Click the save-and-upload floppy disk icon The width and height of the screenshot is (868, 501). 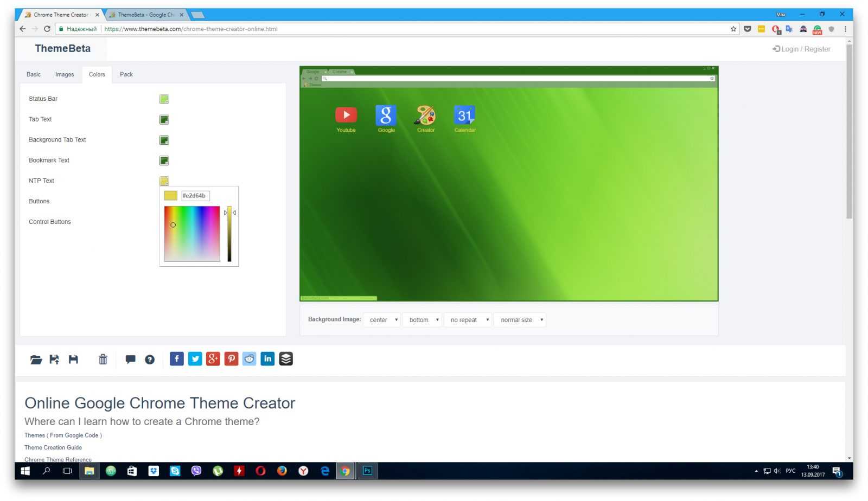pos(54,359)
